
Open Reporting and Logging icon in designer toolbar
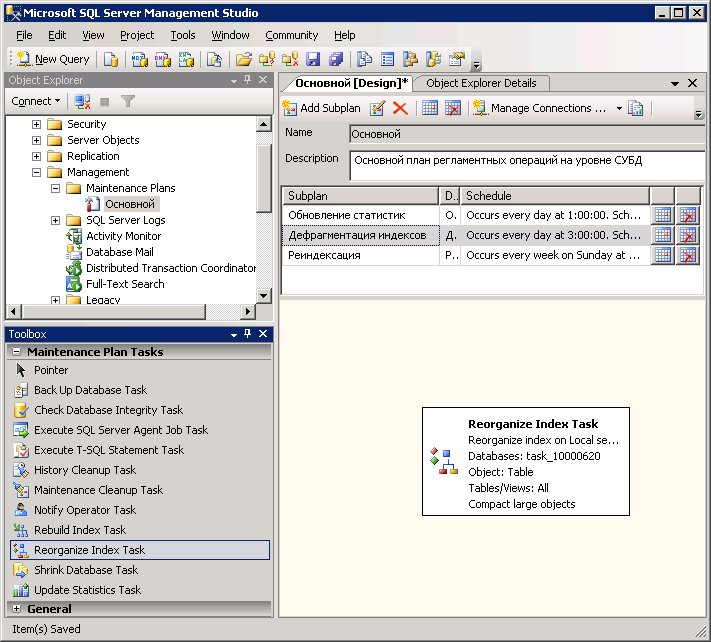[x=635, y=108]
